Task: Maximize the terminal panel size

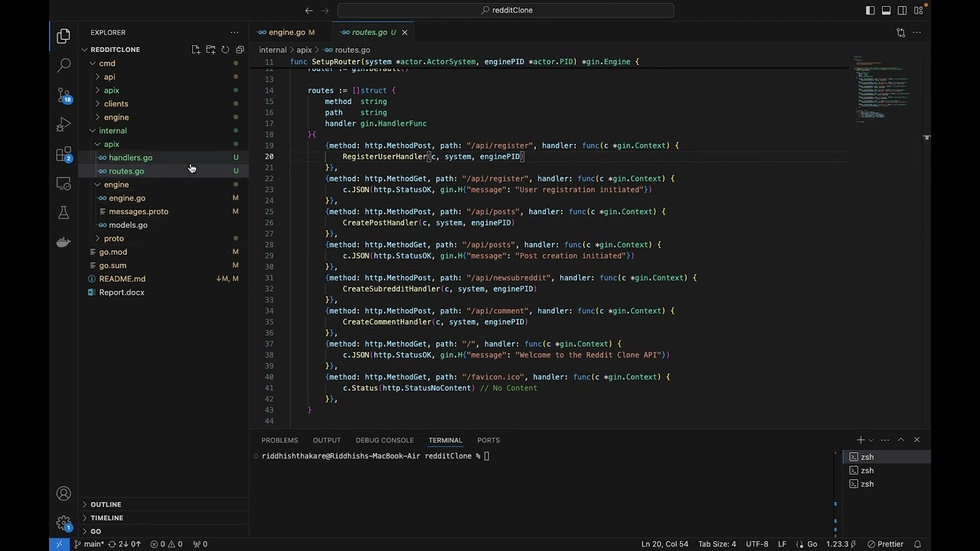Action: [901, 440]
